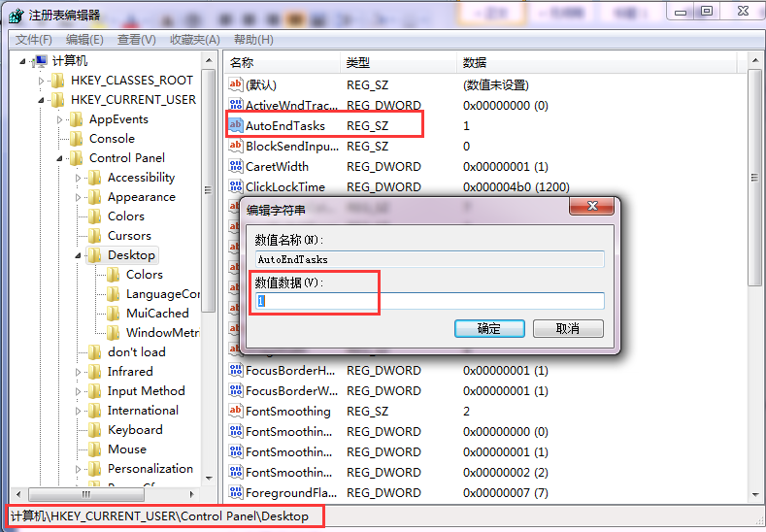Viewport: 766px width, 532px height.
Task: Click values list scroll up arrow
Action: (x=754, y=60)
